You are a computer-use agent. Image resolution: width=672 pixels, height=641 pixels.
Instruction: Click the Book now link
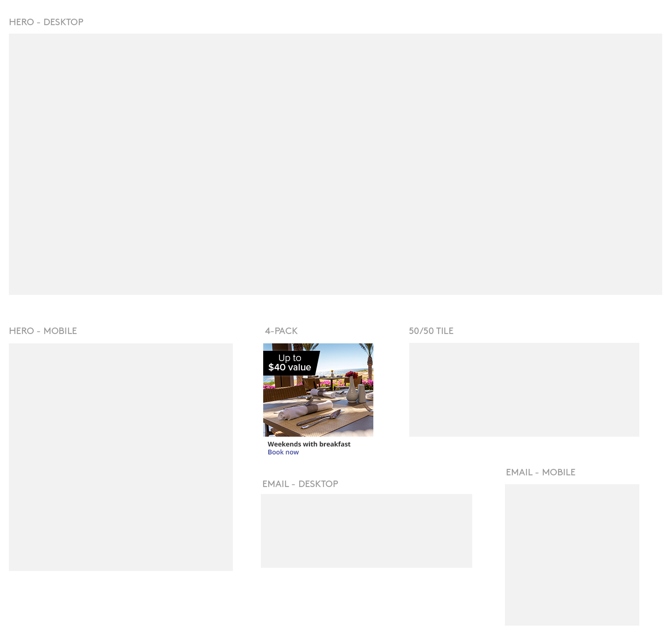click(283, 452)
